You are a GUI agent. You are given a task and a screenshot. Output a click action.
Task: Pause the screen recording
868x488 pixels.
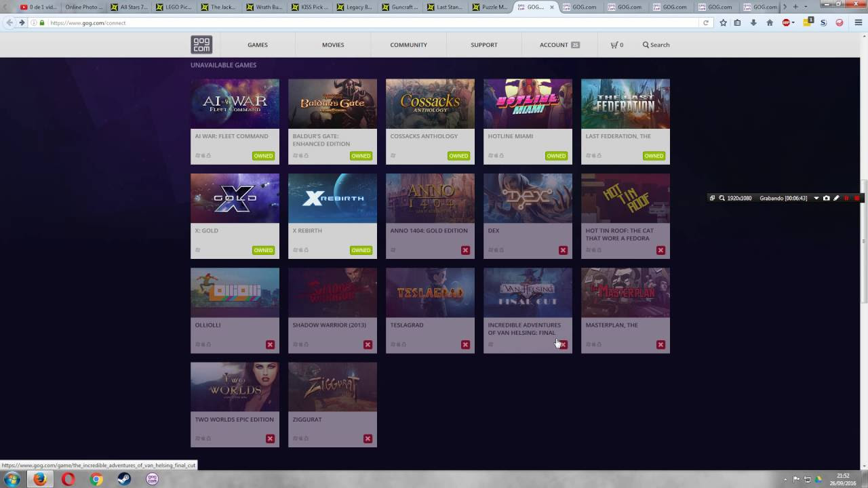point(846,198)
